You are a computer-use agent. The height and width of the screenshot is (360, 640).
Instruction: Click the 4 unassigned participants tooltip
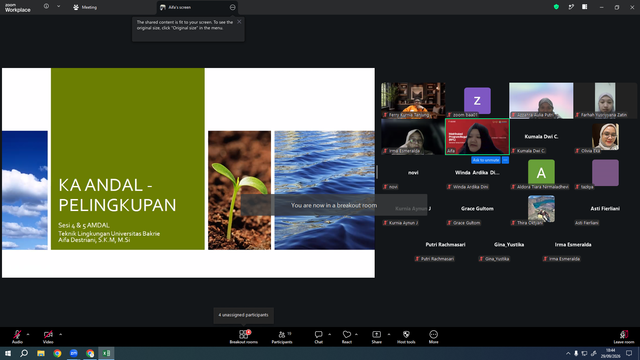(243, 315)
